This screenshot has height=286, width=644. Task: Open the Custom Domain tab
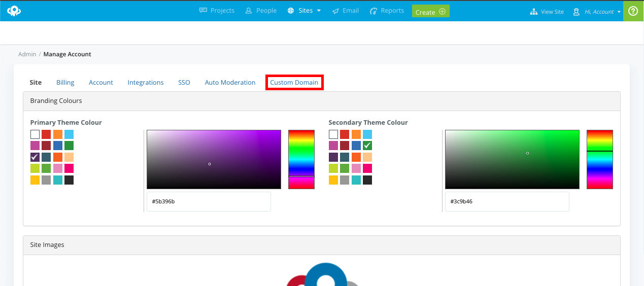click(294, 82)
